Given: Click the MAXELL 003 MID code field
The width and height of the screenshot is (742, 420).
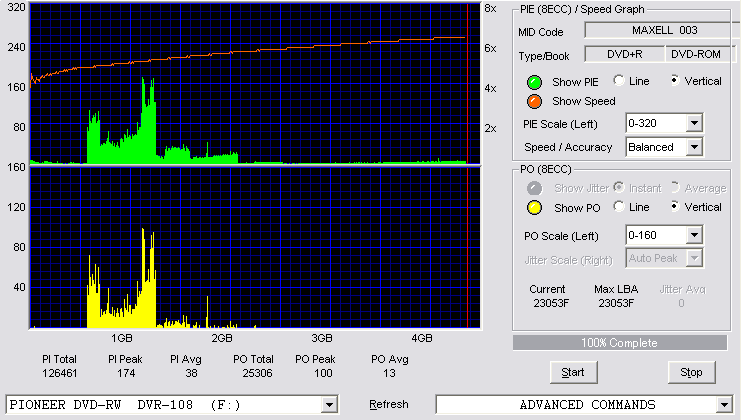Looking at the screenshot, I should (x=662, y=30).
